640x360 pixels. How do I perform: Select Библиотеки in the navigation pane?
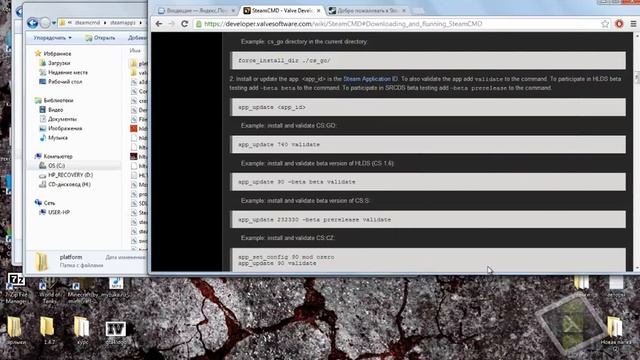[x=58, y=100]
